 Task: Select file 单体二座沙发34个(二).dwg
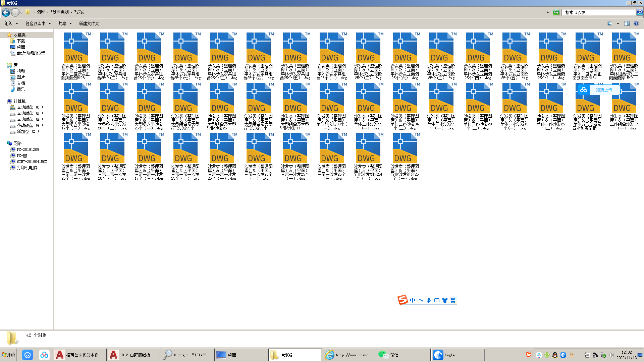[x=405, y=107]
